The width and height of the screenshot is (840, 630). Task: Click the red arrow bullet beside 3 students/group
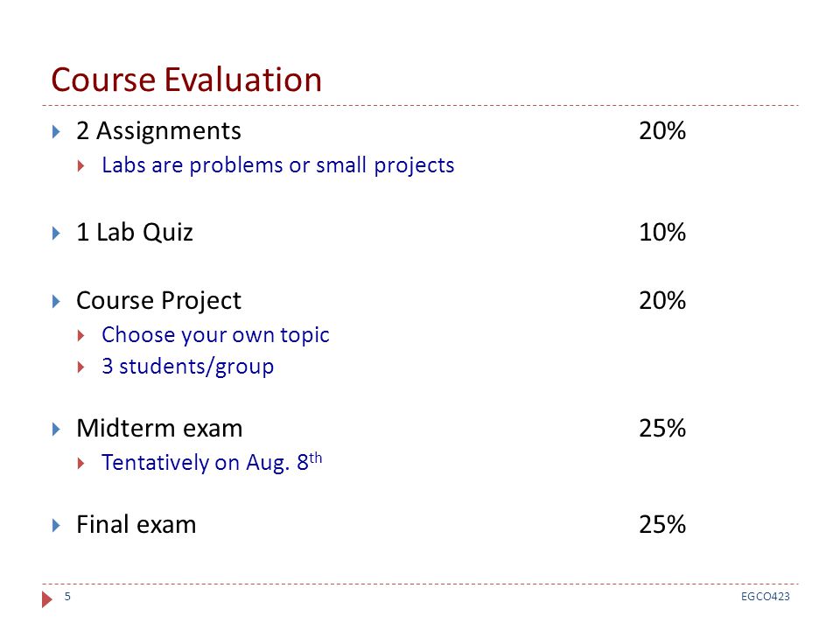coord(80,367)
